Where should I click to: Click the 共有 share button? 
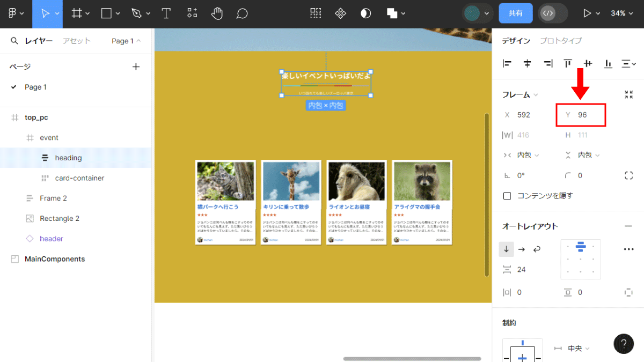coord(516,13)
